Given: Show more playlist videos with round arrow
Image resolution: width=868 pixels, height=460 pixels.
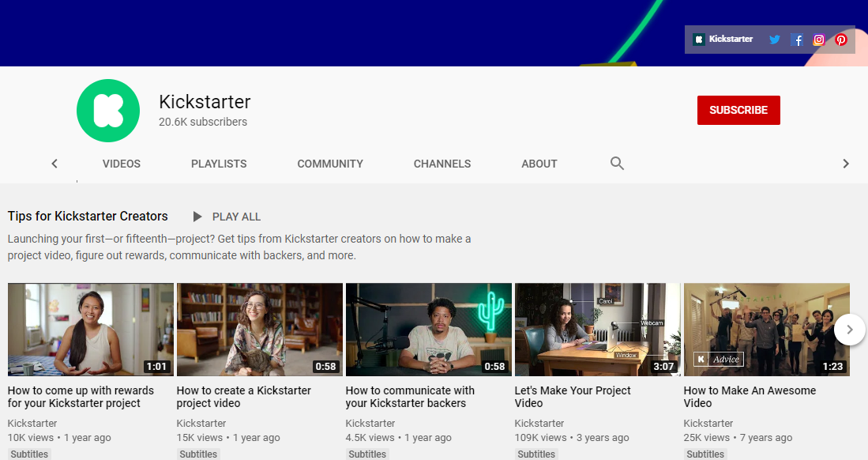Looking at the screenshot, I should (849, 330).
